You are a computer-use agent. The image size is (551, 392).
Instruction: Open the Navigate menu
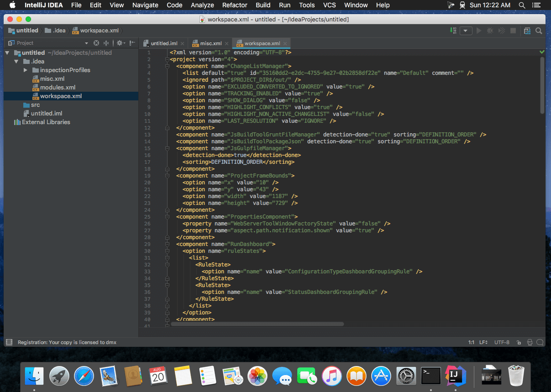[145, 5]
